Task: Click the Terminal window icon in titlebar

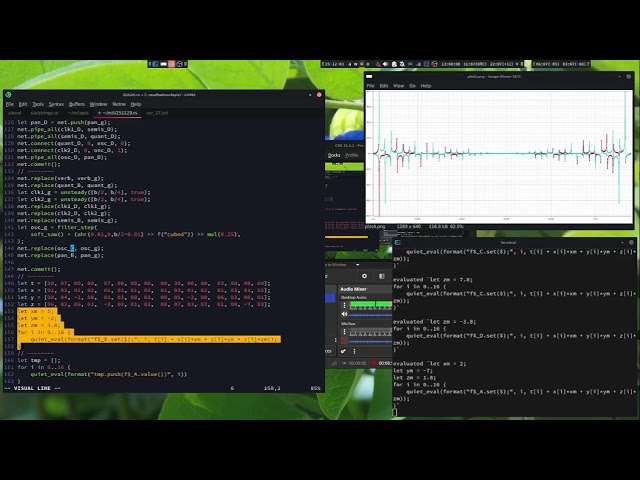Action: (x=399, y=242)
